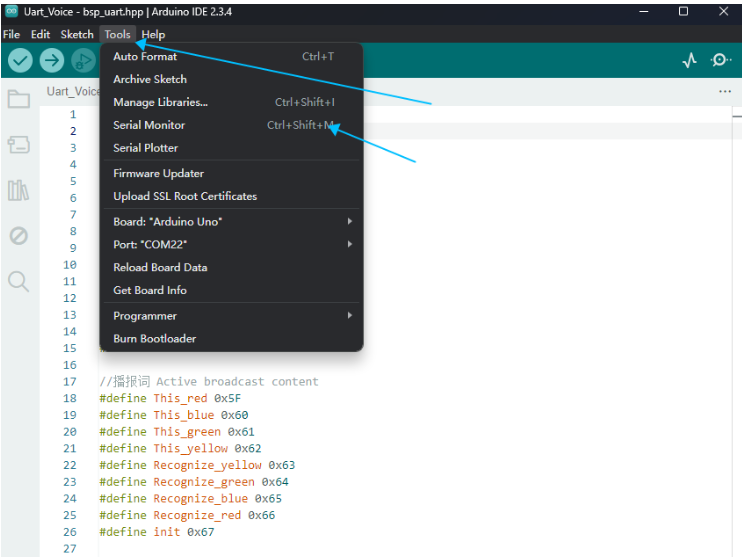Open the Edit menu
The image size is (742, 557).
pos(40,35)
